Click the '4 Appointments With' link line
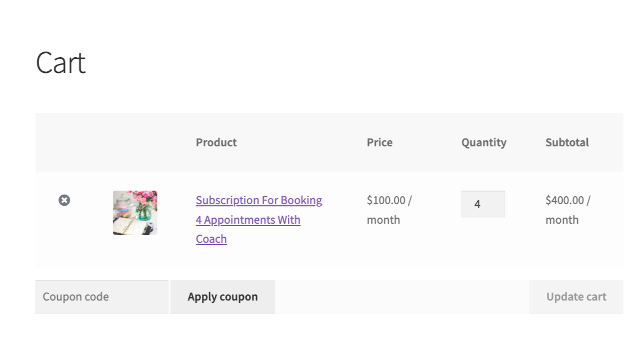The height and width of the screenshot is (351, 644). pos(248,220)
